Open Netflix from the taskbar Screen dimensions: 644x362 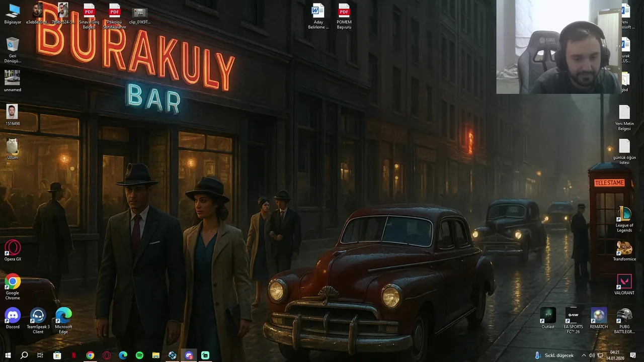click(x=74, y=355)
